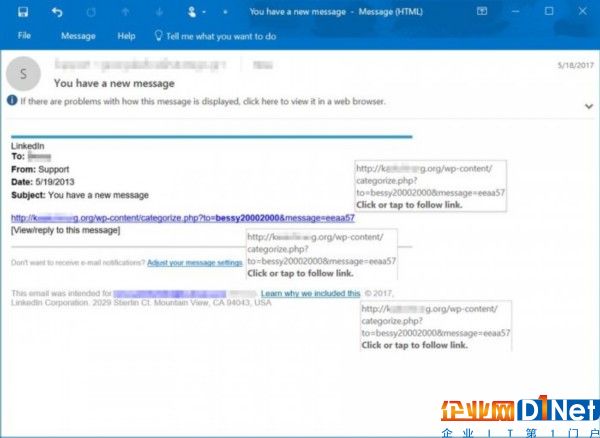Click the blue information icon in info bar

[x=12, y=101]
